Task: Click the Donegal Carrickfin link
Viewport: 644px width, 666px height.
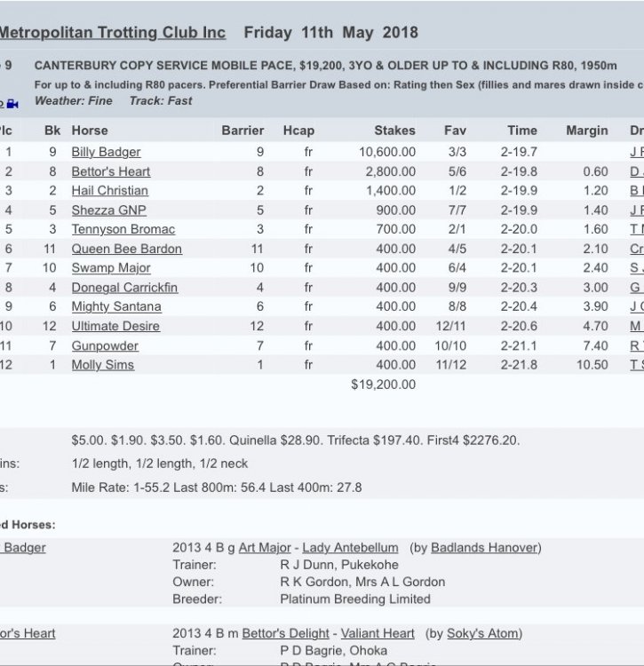Action: pos(124,288)
